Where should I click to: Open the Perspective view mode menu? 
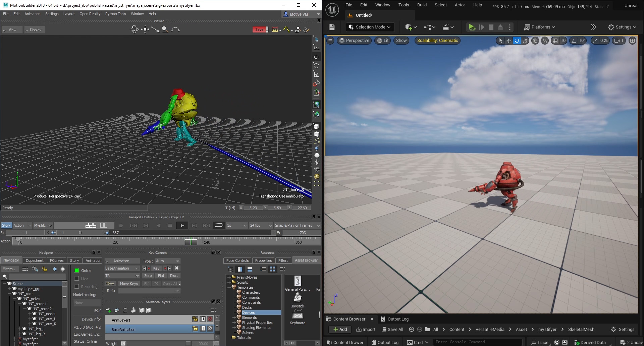click(354, 41)
